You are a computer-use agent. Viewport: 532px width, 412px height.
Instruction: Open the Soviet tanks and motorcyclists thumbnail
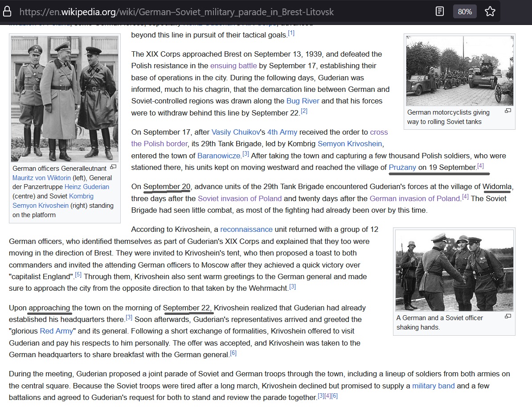[459, 70]
